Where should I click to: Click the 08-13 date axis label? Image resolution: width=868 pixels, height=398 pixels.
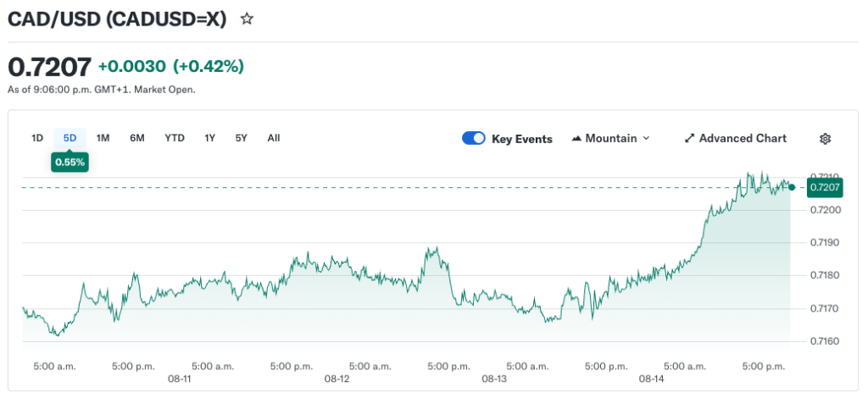click(494, 379)
